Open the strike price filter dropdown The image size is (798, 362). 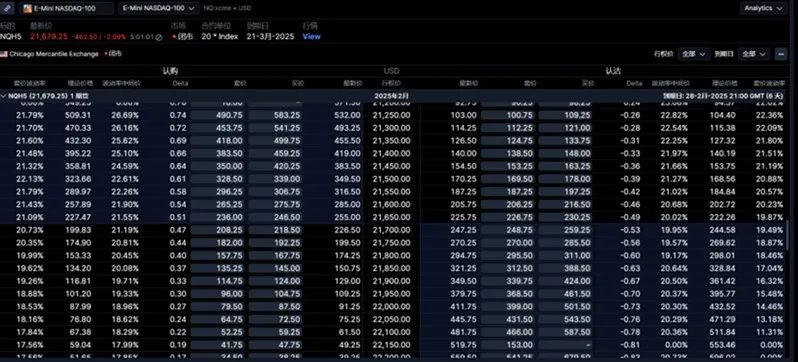pyautogui.click(x=694, y=54)
